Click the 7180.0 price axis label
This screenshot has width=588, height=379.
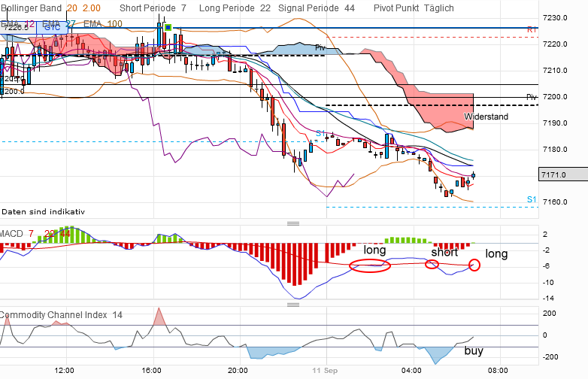(x=555, y=149)
